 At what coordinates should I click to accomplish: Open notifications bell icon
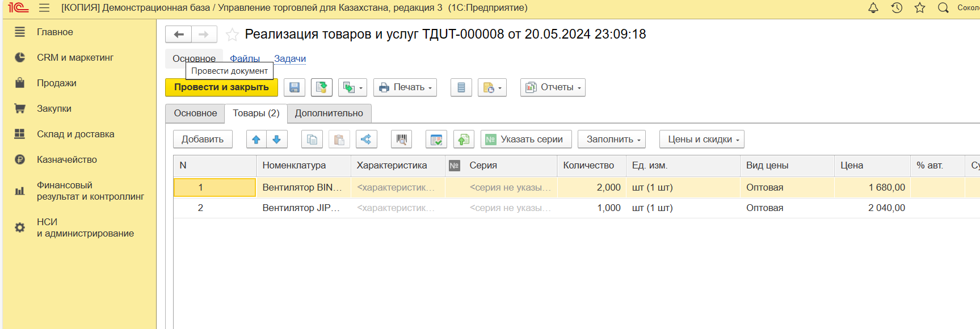coord(873,8)
